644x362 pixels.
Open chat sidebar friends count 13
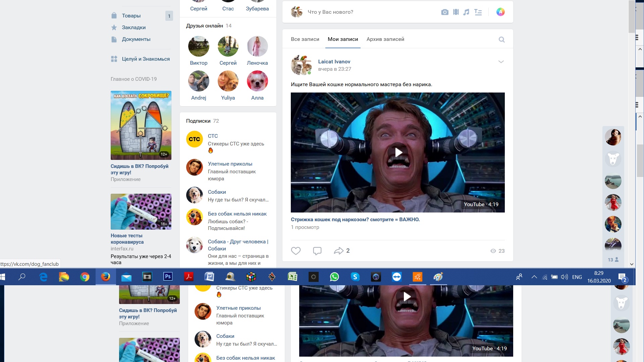click(613, 260)
